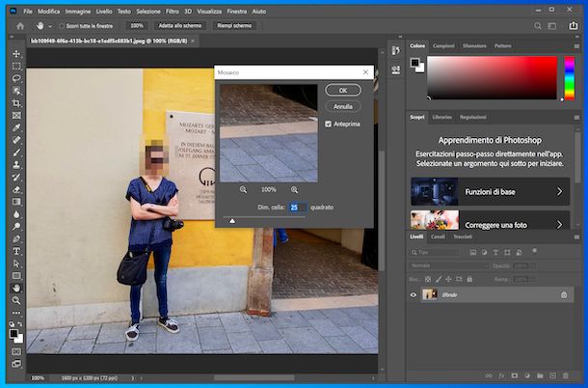The image size is (588, 388).
Task: Switch to the Librerie tab
Action: point(442,117)
